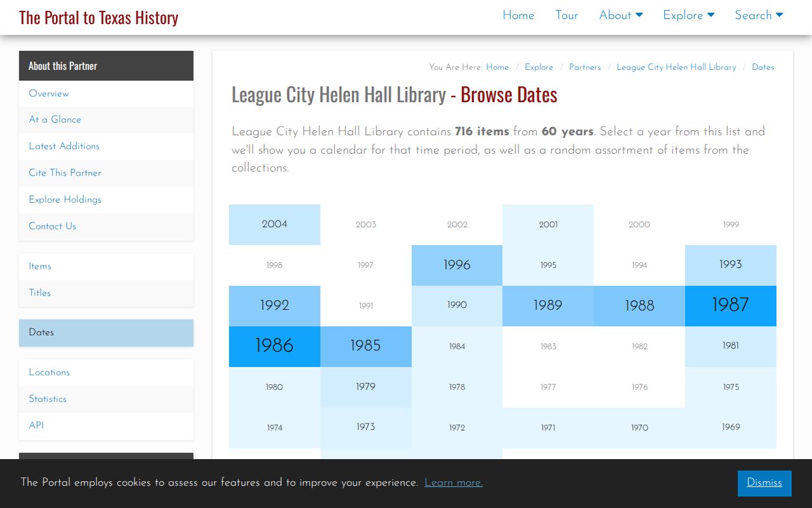812x508 pixels.
Task: Select the Dates sidebar entry
Action: 106,333
